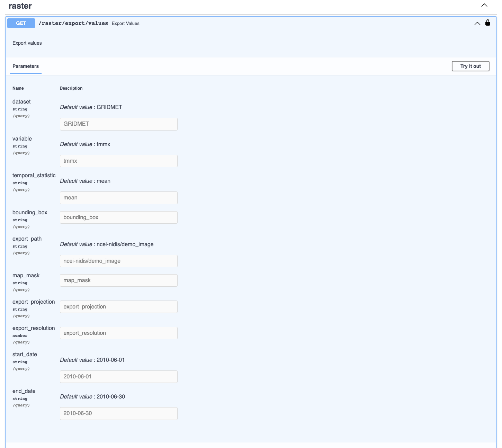Focus the start_date input field
The width and height of the screenshot is (502, 448).
(x=118, y=377)
